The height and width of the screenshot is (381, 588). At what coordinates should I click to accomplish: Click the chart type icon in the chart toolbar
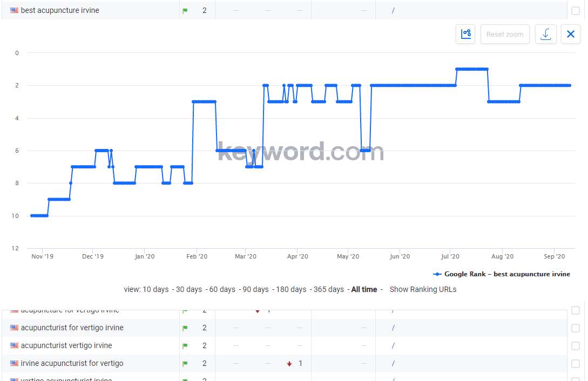pos(465,34)
